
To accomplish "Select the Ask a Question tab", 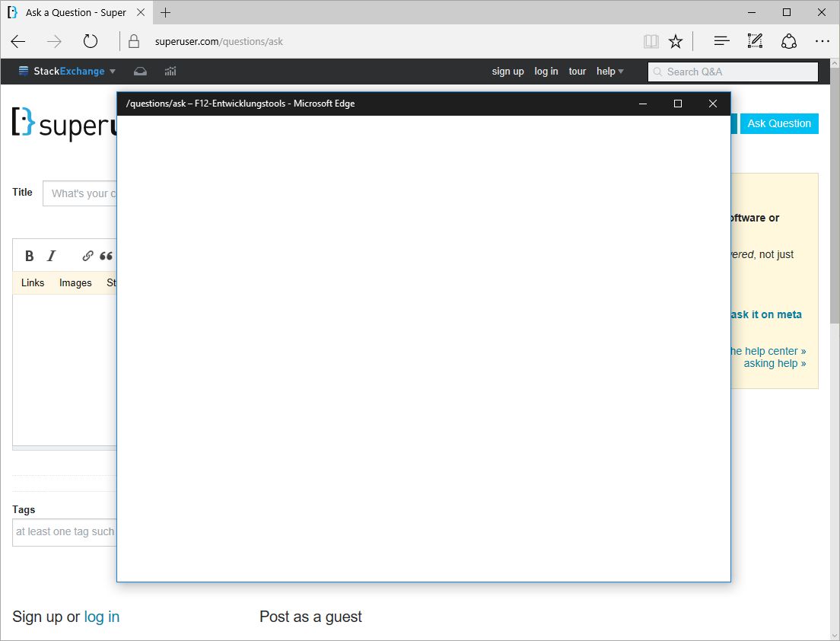I will [75, 12].
